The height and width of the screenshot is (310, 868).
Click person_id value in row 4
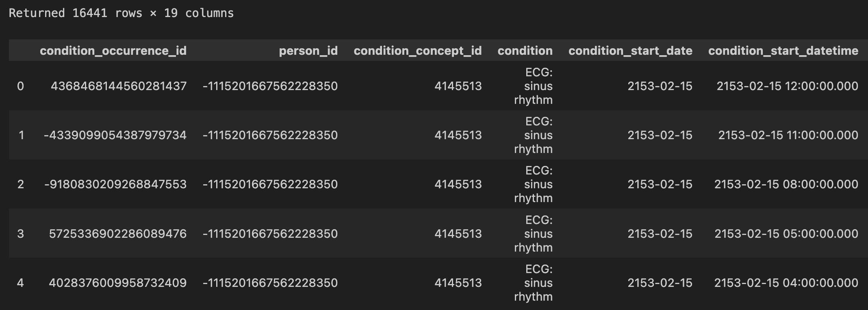point(270,283)
